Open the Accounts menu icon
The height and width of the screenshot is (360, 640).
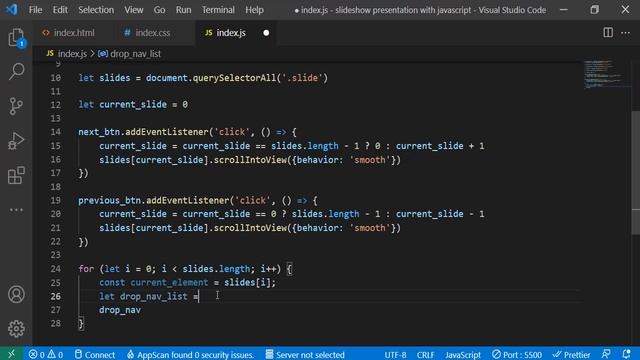point(16,294)
